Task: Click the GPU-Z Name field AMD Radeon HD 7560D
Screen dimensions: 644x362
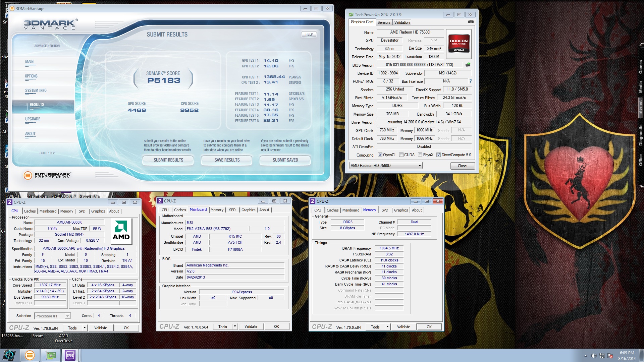Action: pos(410,32)
